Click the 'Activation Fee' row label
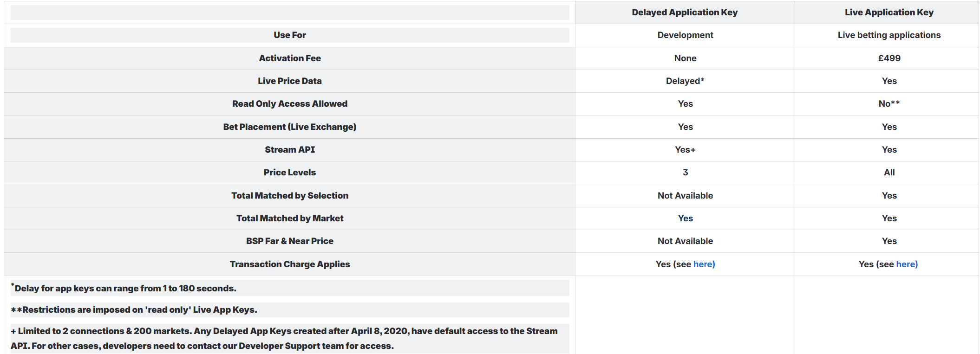Screen dimensions: 980x354 [290, 58]
